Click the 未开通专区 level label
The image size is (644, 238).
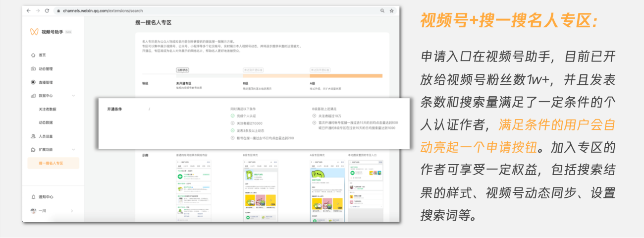(x=184, y=83)
